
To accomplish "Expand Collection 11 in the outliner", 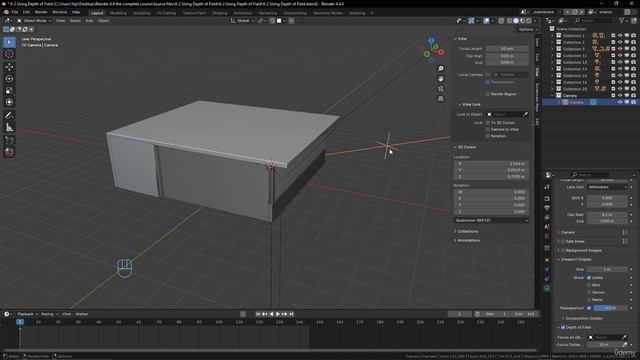I will [x=553, y=56].
